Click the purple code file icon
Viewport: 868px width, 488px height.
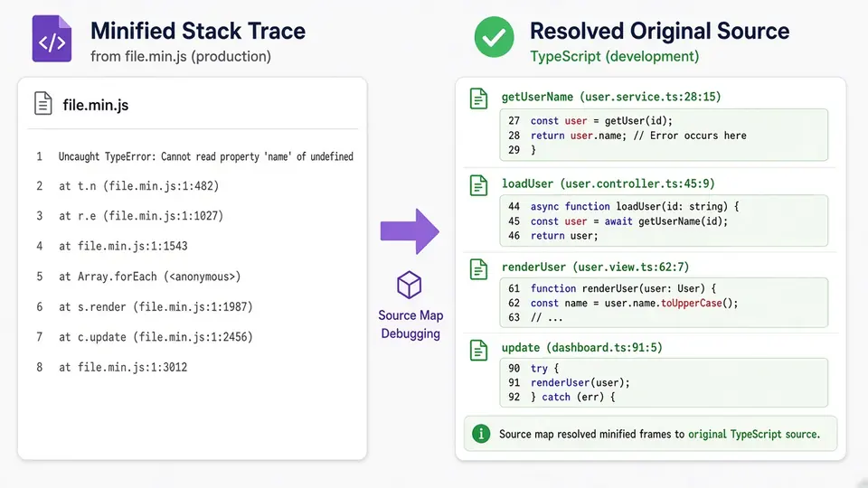[52, 39]
